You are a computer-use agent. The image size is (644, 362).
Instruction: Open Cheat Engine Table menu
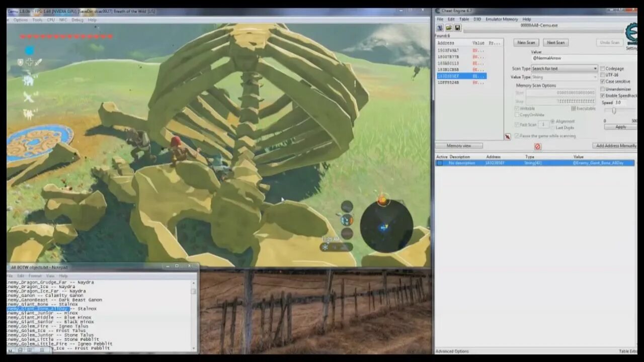pyautogui.click(x=464, y=19)
